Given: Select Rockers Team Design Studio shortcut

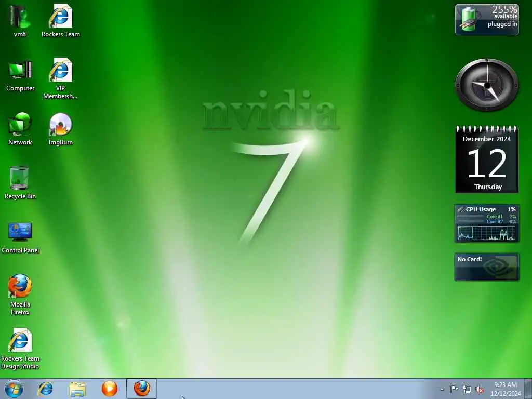Looking at the screenshot, I should tap(20, 349).
